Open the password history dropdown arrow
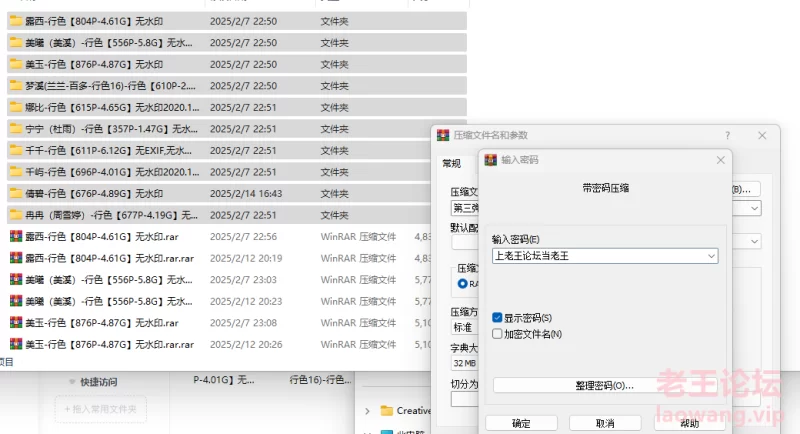800x434 pixels. (711, 256)
